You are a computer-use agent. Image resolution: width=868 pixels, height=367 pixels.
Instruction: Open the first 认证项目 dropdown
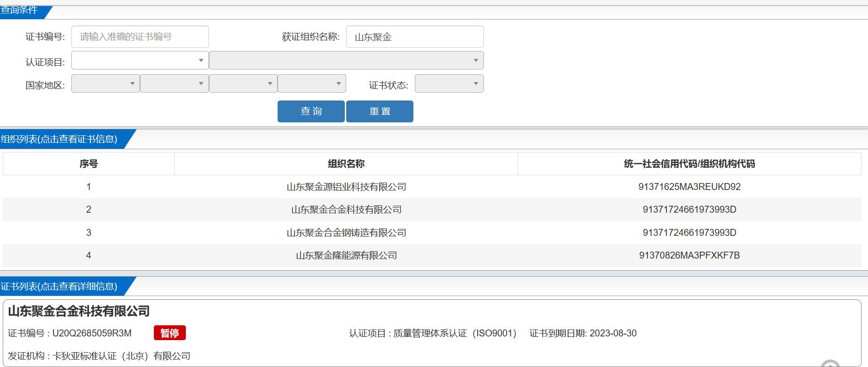coord(140,60)
